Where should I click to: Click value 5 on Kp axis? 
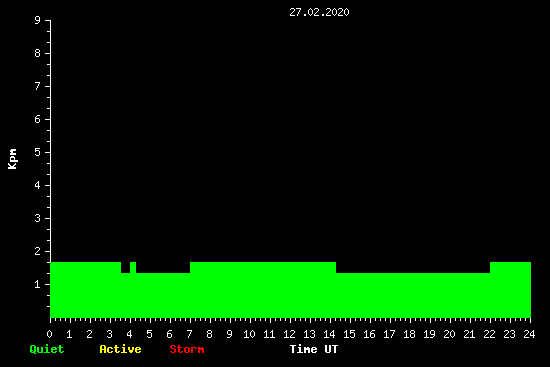click(x=38, y=152)
